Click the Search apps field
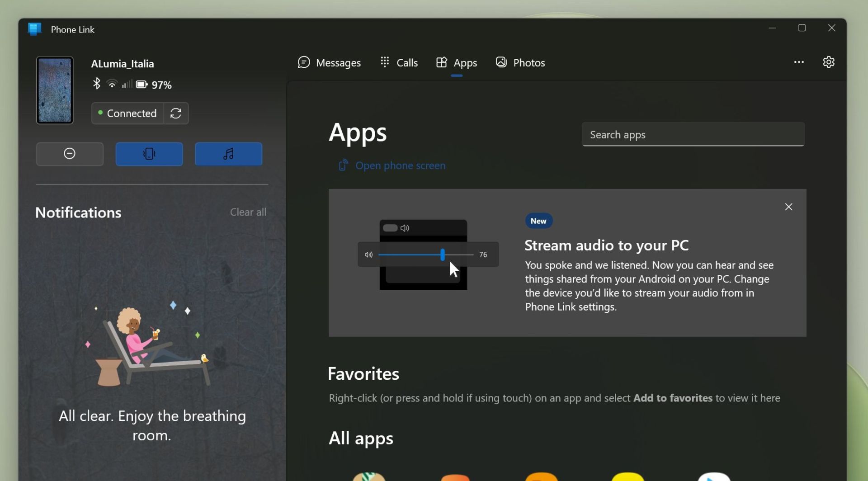 [693, 135]
